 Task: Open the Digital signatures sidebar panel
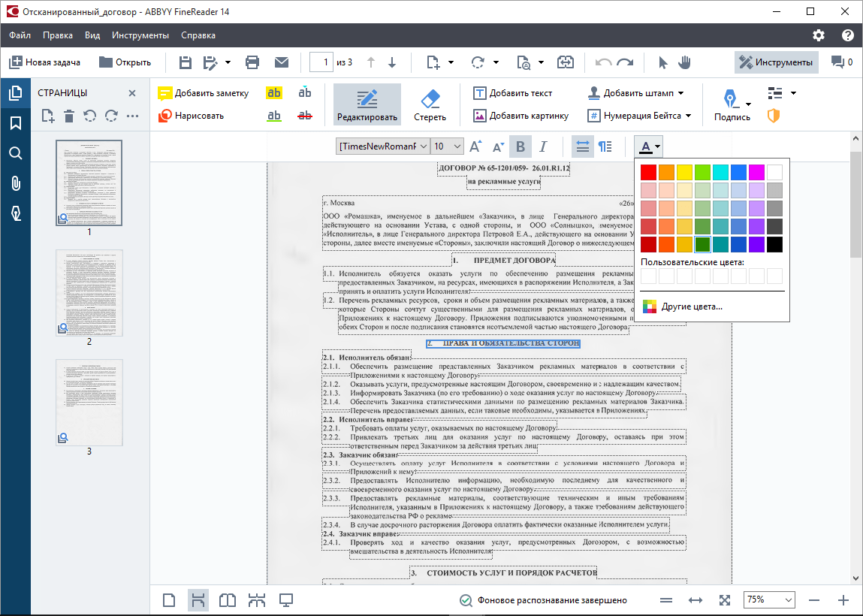[16, 213]
